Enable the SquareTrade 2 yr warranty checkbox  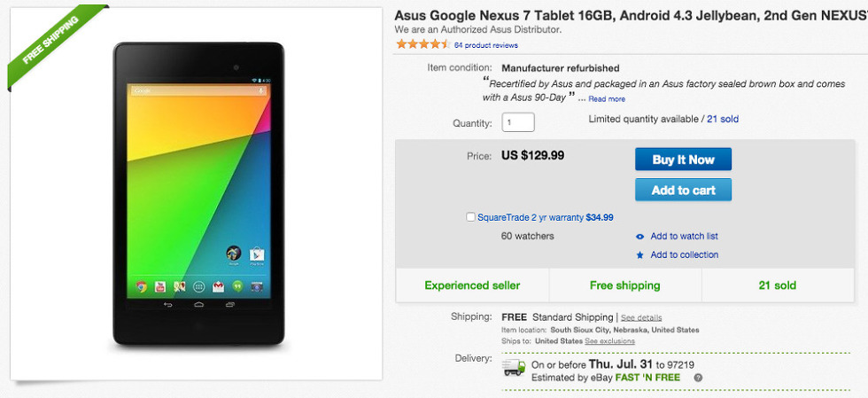point(470,217)
